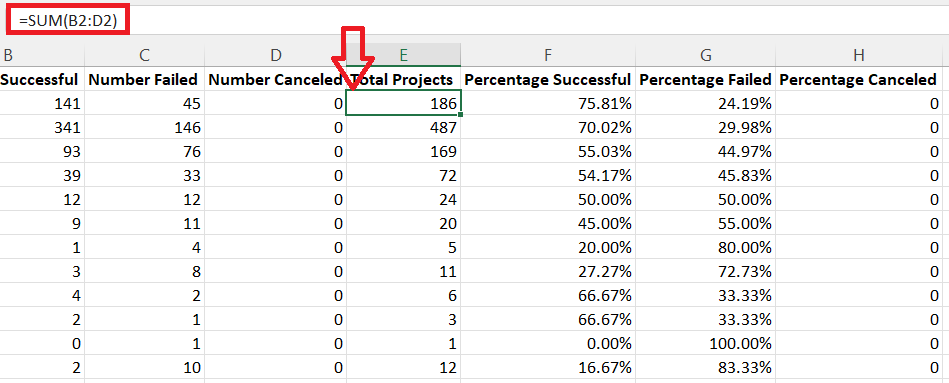This screenshot has width=949, height=383.
Task: Click the 44.97% cell
Action: pyautogui.click(x=705, y=151)
